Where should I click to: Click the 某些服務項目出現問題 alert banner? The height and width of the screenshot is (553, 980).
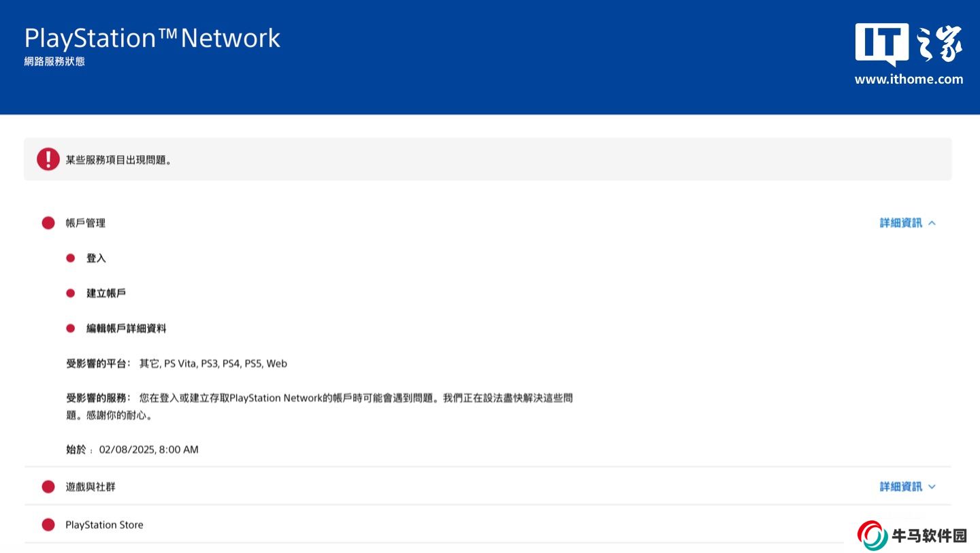[487, 160]
